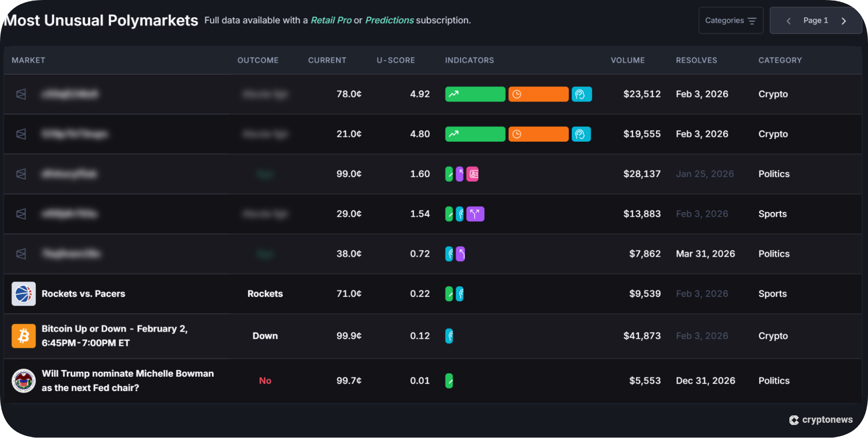
Task: Click the pink ID card indicator icon
Action: coord(472,174)
